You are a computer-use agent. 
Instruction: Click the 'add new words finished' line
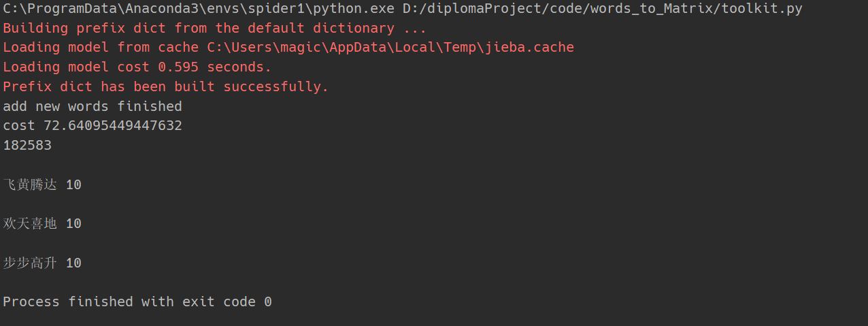pyautogui.click(x=93, y=106)
